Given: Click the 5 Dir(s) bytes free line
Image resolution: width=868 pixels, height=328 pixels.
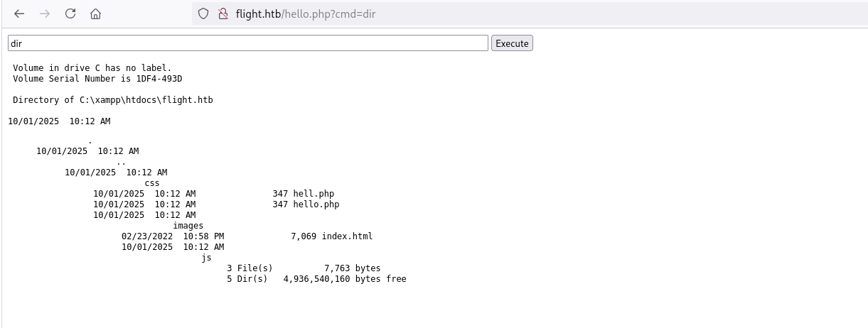Looking at the screenshot, I should [x=316, y=279].
